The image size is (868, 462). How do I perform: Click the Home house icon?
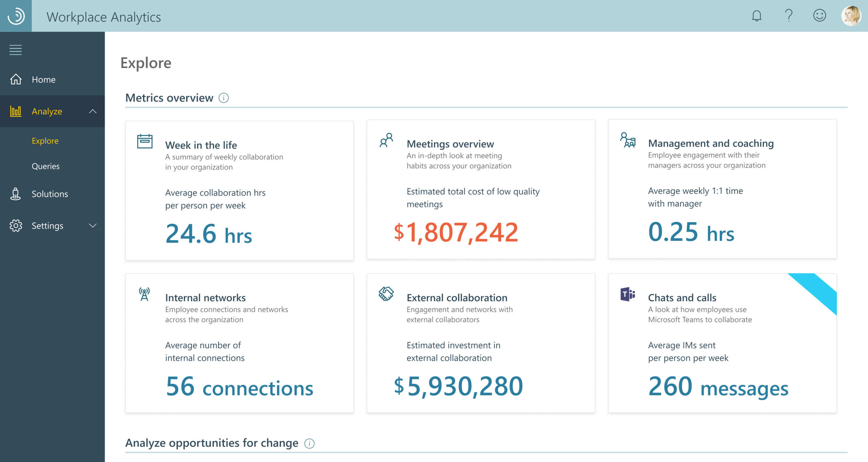click(16, 79)
